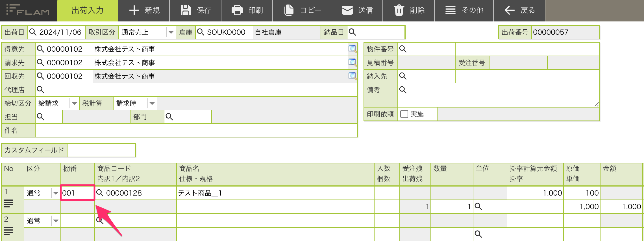Search 商品コード in row 1
Screen dimensions: 644x241
click(x=100, y=193)
